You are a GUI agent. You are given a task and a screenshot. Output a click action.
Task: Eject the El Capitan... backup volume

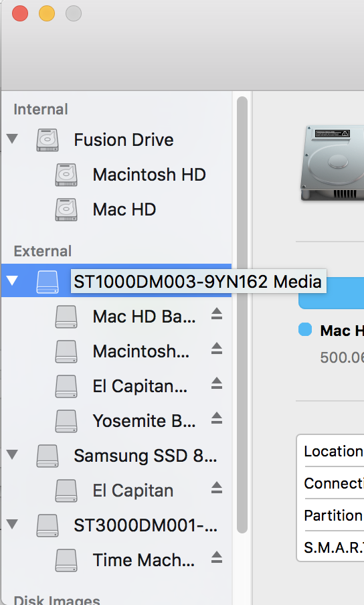pos(217,383)
